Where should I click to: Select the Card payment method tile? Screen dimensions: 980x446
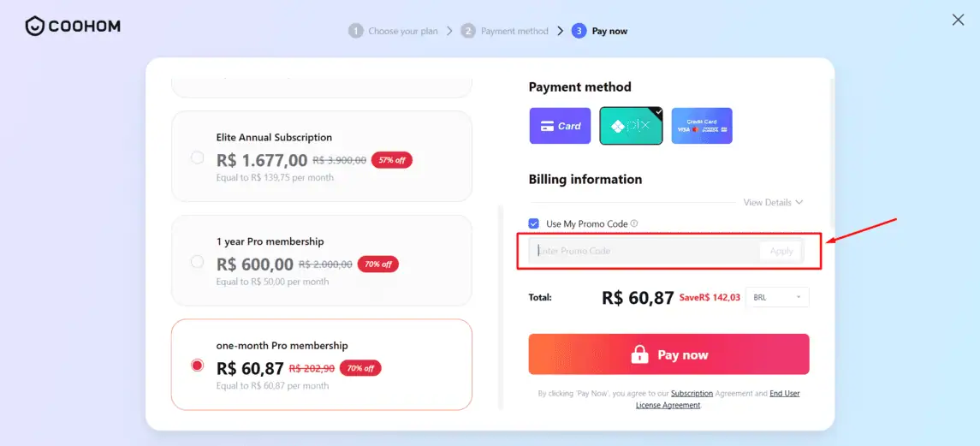(x=560, y=126)
